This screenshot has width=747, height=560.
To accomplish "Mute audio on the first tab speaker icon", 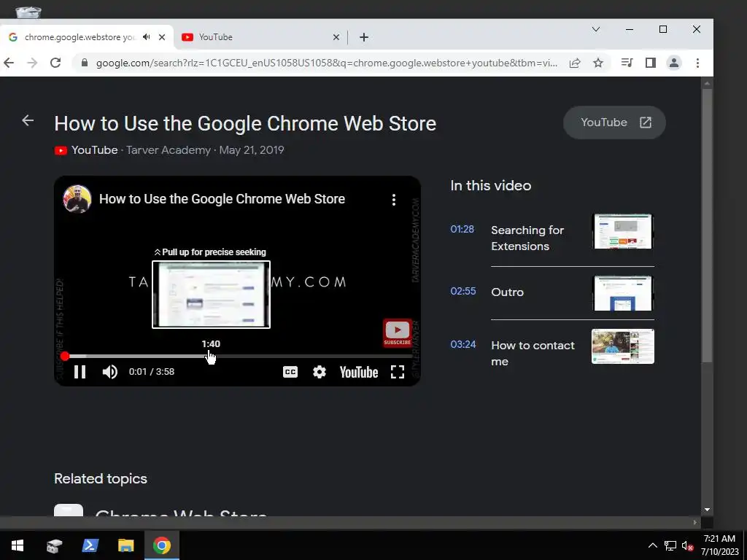I will [146, 36].
